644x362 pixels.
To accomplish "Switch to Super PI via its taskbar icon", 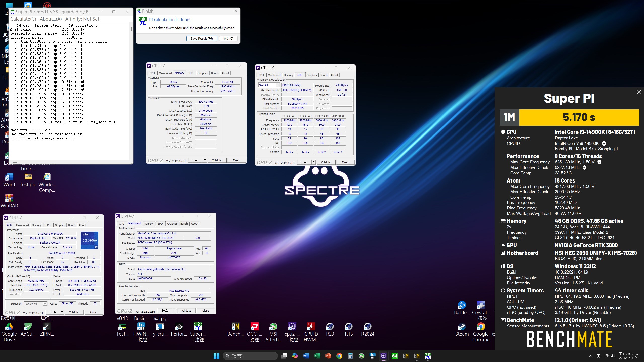I will pyautogui.click(x=428, y=356).
